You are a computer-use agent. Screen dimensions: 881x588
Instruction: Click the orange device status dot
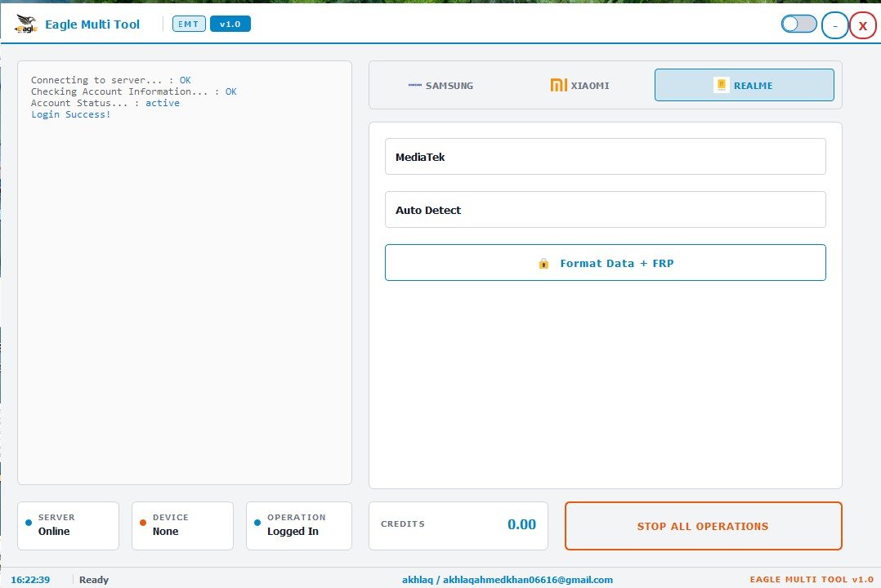(x=143, y=523)
